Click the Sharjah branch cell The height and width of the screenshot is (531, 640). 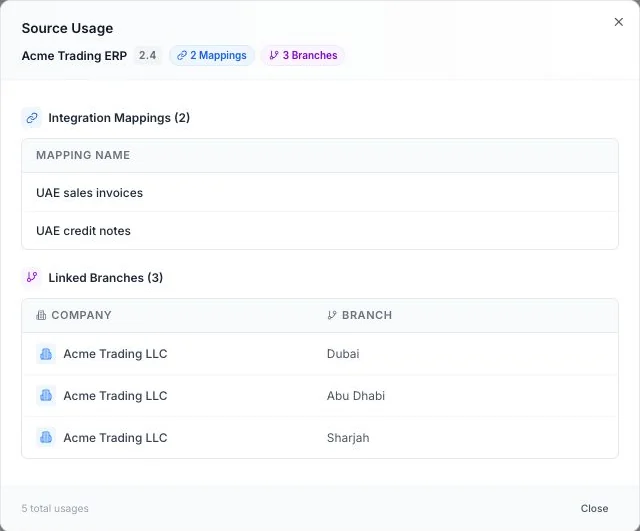pyautogui.click(x=348, y=438)
